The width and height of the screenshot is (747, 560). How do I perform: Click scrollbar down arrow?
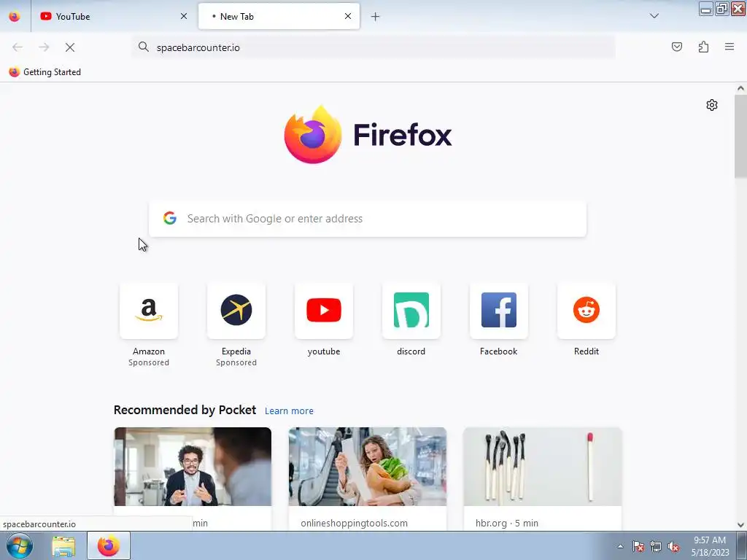pyautogui.click(x=740, y=525)
